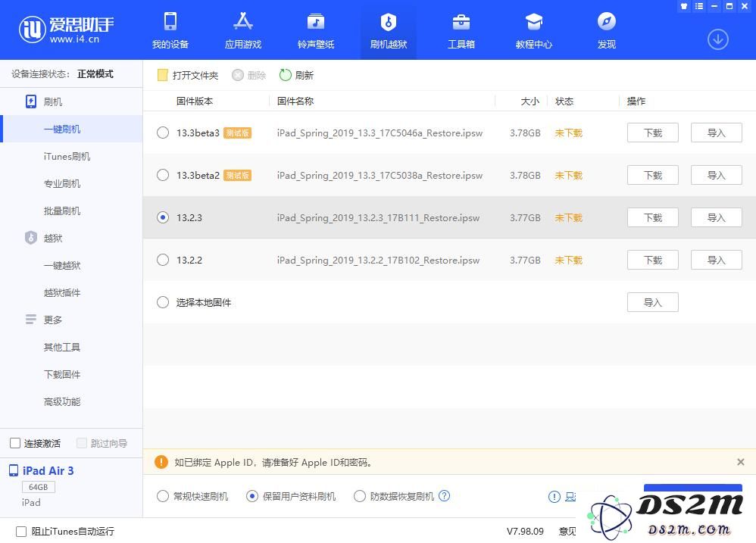Click the 固件名称 column header
This screenshot has height=543, width=756.
click(x=295, y=101)
